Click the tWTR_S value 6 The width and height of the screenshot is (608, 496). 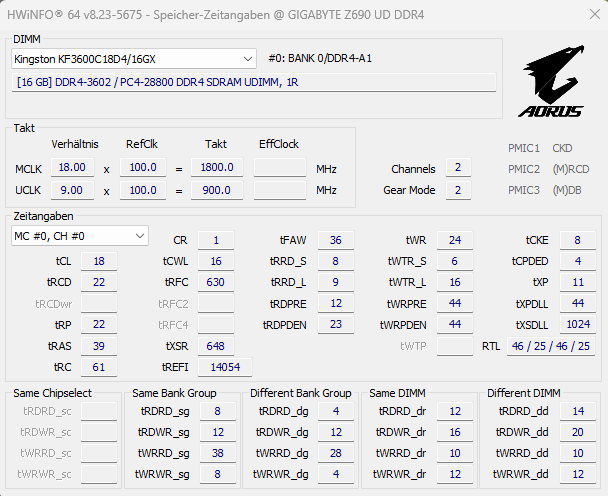[455, 261]
